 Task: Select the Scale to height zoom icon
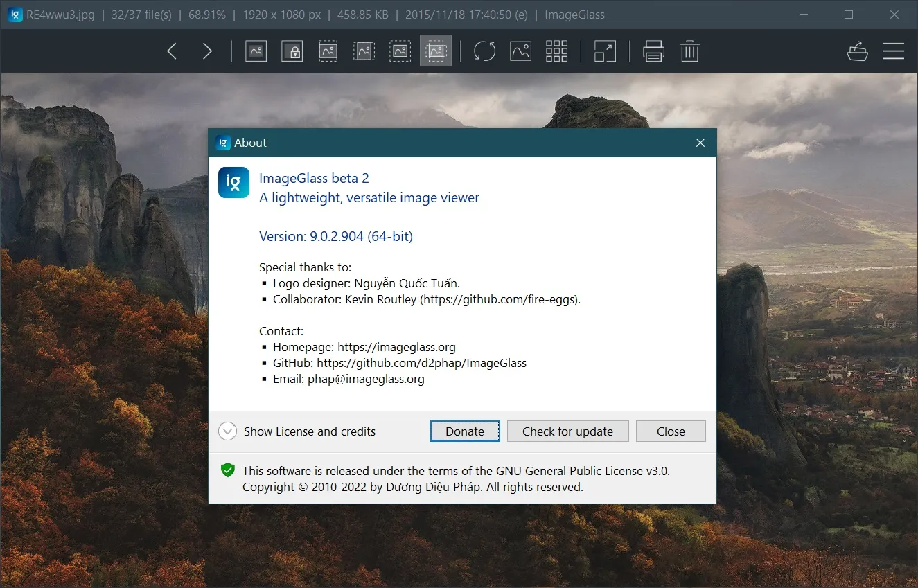364,51
